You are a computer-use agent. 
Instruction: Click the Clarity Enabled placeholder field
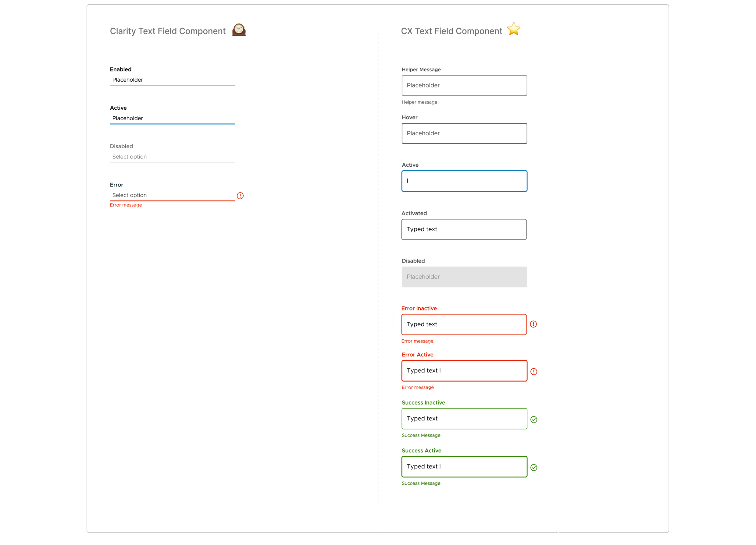pyautogui.click(x=172, y=80)
